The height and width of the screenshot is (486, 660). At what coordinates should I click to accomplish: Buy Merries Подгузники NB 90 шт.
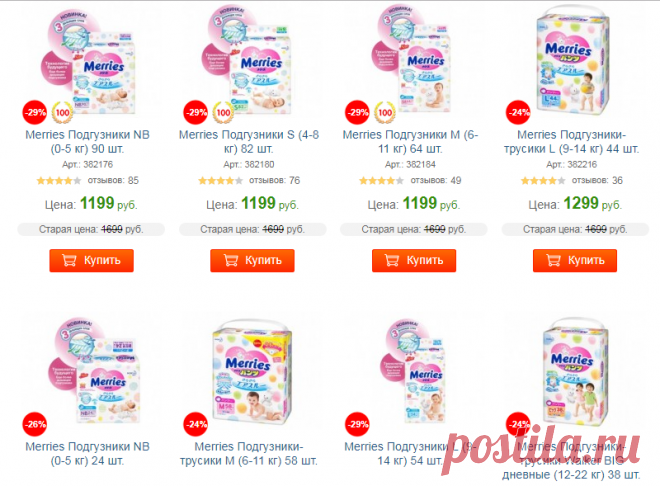pyautogui.click(x=91, y=260)
